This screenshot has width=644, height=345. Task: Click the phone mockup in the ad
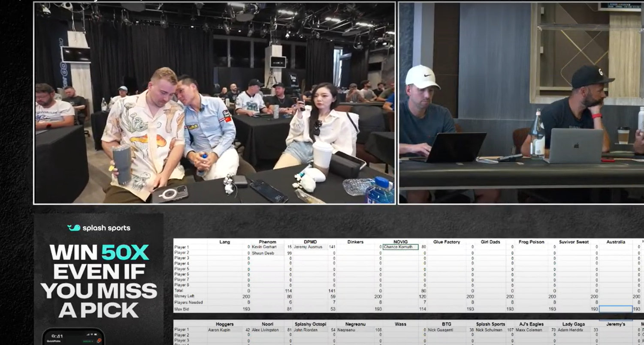[73, 336]
